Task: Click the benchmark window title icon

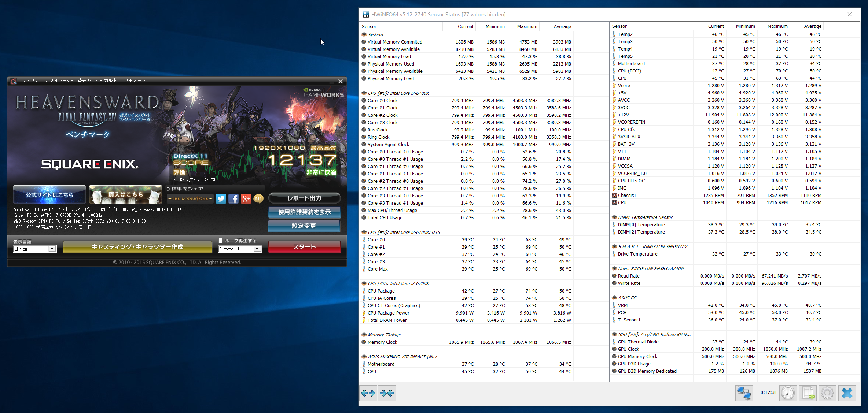Action: coord(14,81)
